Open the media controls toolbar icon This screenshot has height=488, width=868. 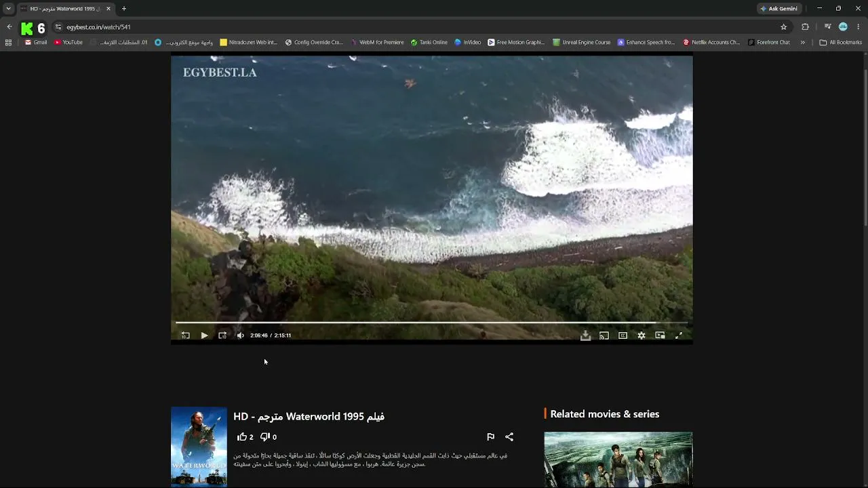click(827, 27)
